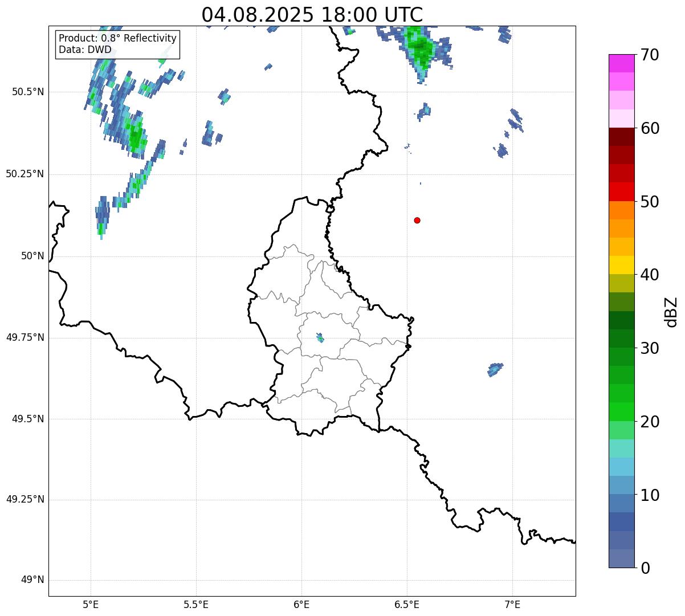685x616 pixels.
Task: Click the longitude label 5.5°E
Action: [x=196, y=604]
